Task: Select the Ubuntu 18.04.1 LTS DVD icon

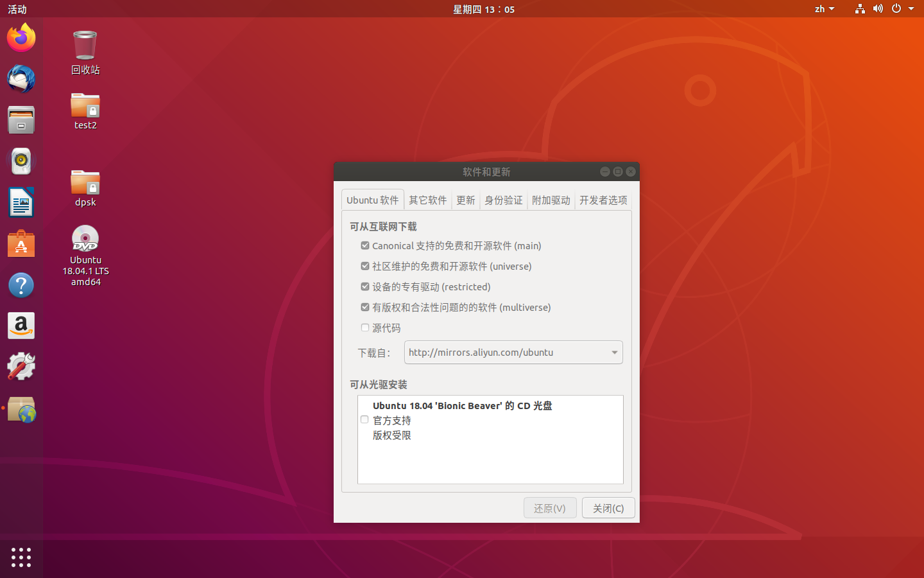Action: [x=85, y=256]
